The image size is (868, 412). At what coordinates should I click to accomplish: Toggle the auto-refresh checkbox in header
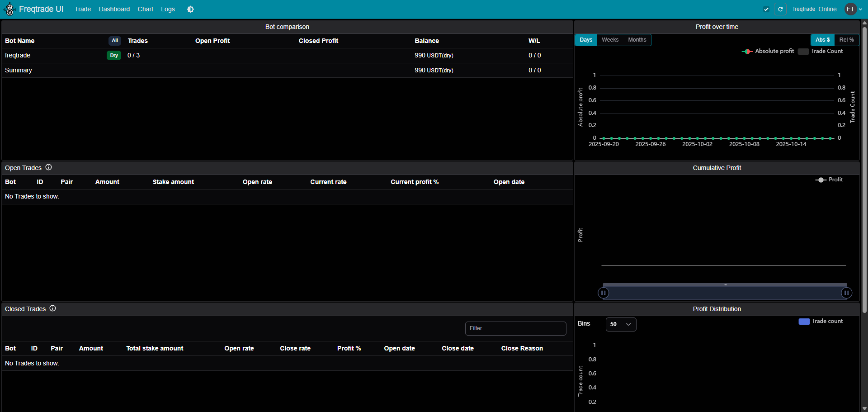coord(766,9)
